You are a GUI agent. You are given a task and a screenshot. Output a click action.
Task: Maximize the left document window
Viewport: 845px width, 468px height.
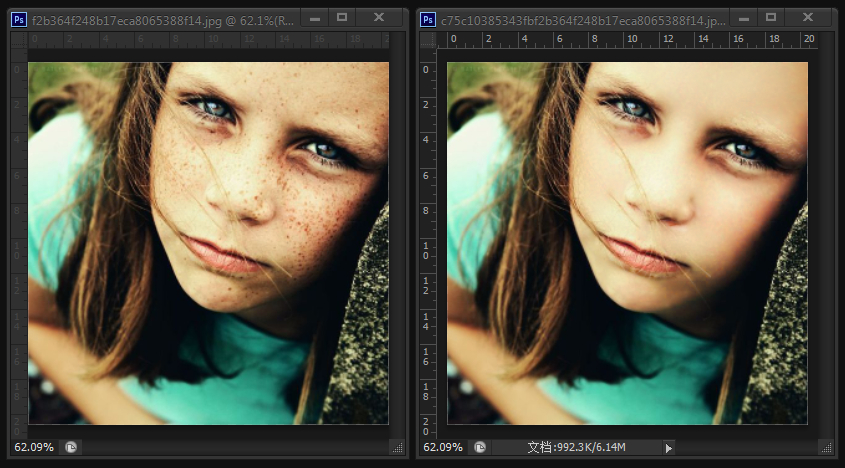click(342, 17)
